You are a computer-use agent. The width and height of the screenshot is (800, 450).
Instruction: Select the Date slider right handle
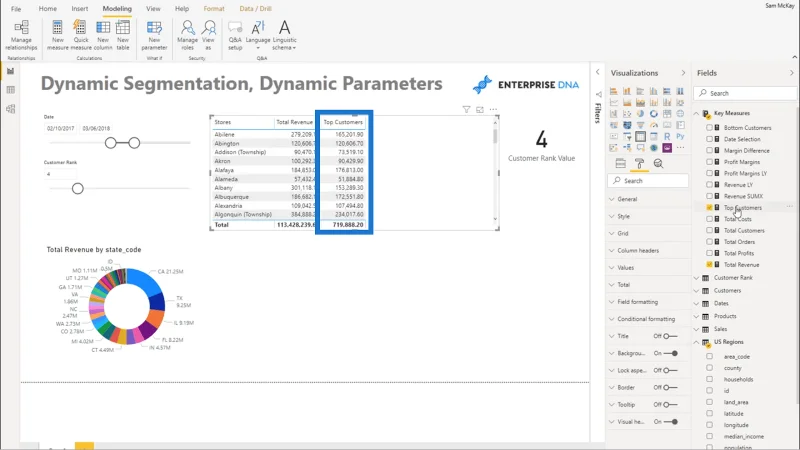(x=134, y=143)
